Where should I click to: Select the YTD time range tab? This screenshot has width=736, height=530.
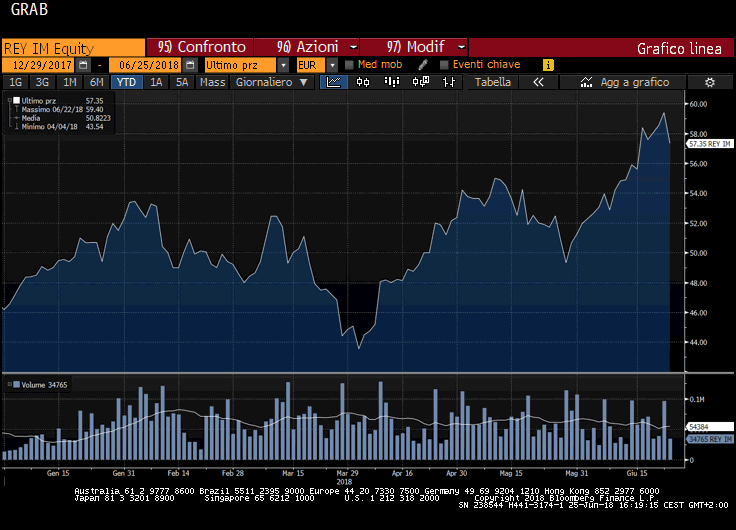pyautogui.click(x=126, y=82)
